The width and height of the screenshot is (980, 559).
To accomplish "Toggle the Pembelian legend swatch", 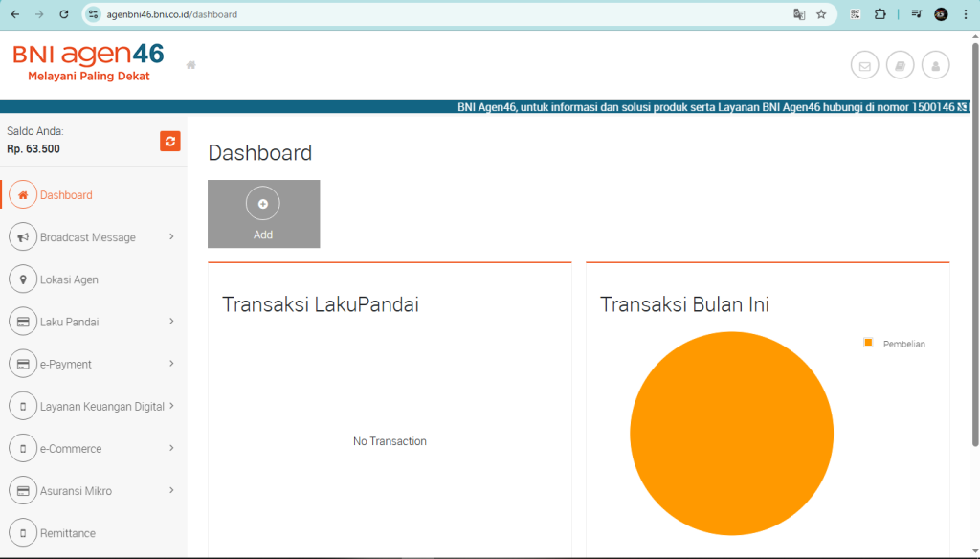I will click(868, 343).
